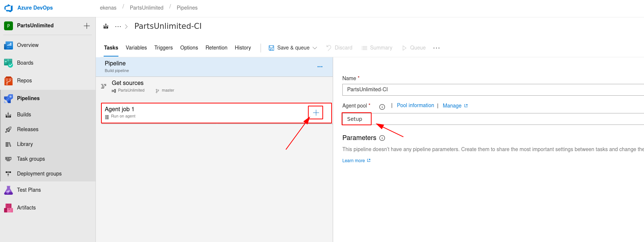Click the pipeline Name input field

(x=493, y=90)
